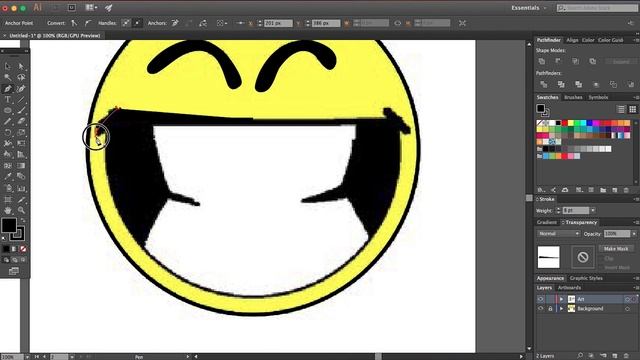Click the Search Adobe Stock field

(598, 8)
